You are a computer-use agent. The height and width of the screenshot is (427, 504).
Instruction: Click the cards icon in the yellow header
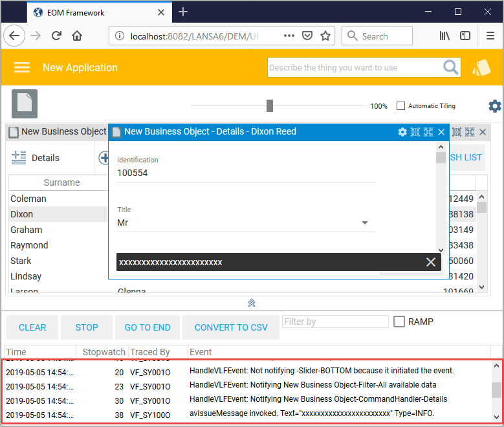tap(481, 67)
